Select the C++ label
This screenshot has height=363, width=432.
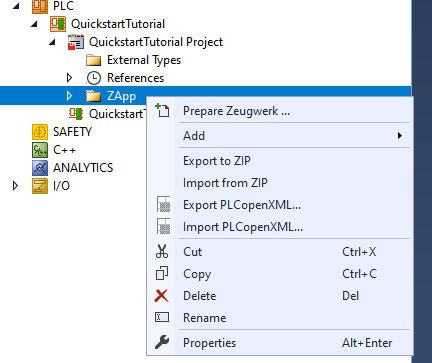64,150
